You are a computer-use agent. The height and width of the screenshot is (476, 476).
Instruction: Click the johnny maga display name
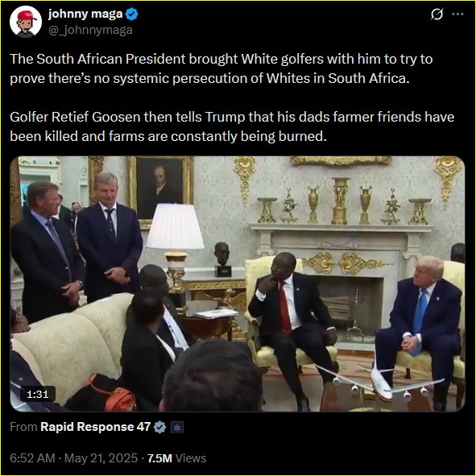coord(85,14)
